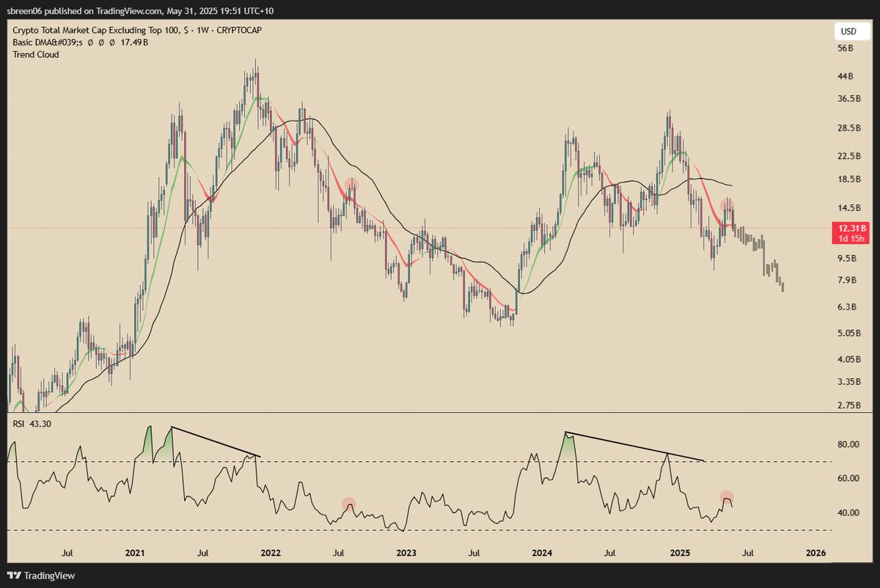Click the TradingView logo at bottom
This screenshot has width=880, height=588.
coord(42,576)
